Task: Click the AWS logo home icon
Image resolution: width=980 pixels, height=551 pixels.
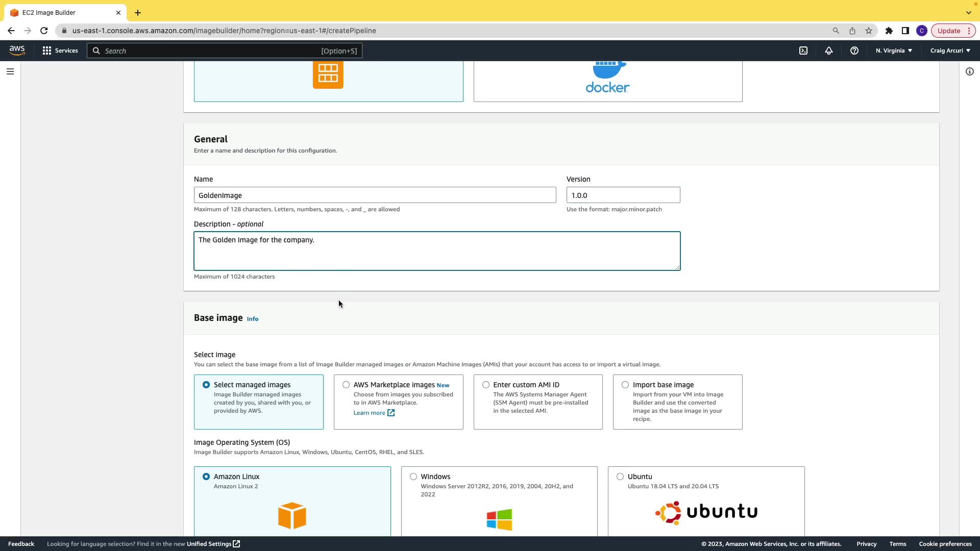Action: point(17,51)
